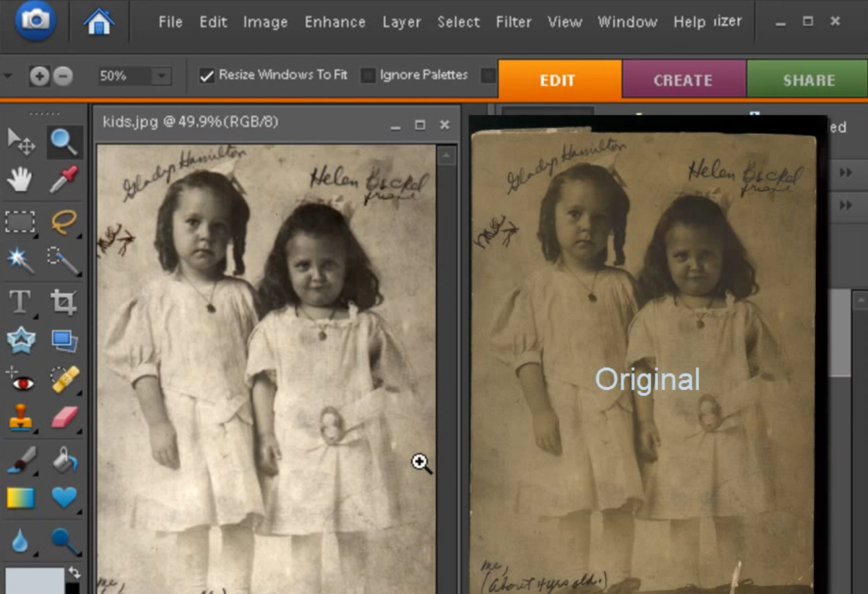868x594 pixels.
Task: Select the Brush tool
Action: (21, 460)
